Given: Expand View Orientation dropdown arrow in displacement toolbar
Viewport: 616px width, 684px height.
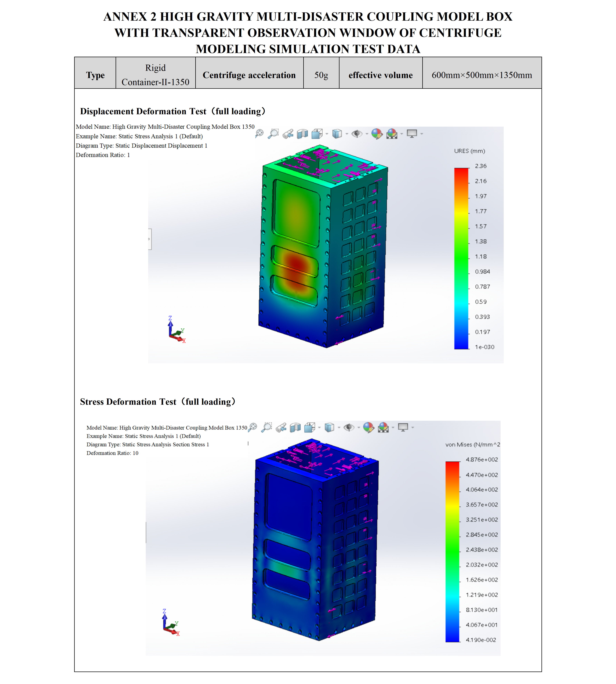Looking at the screenshot, I should [x=327, y=134].
